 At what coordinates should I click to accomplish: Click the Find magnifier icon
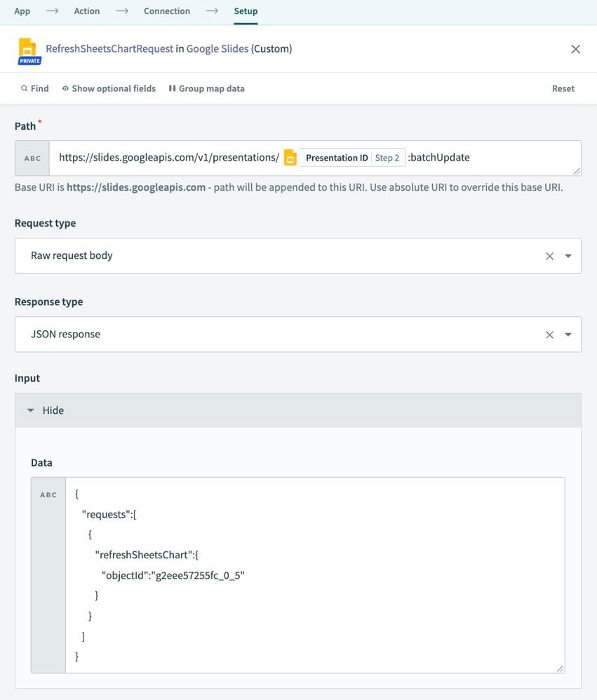(24, 88)
